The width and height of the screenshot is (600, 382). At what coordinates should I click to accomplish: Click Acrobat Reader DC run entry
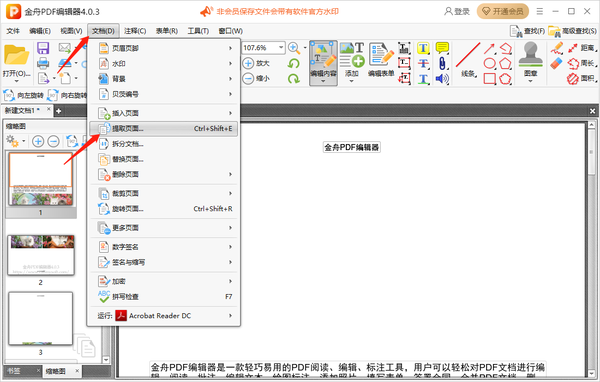tap(163, 316)
